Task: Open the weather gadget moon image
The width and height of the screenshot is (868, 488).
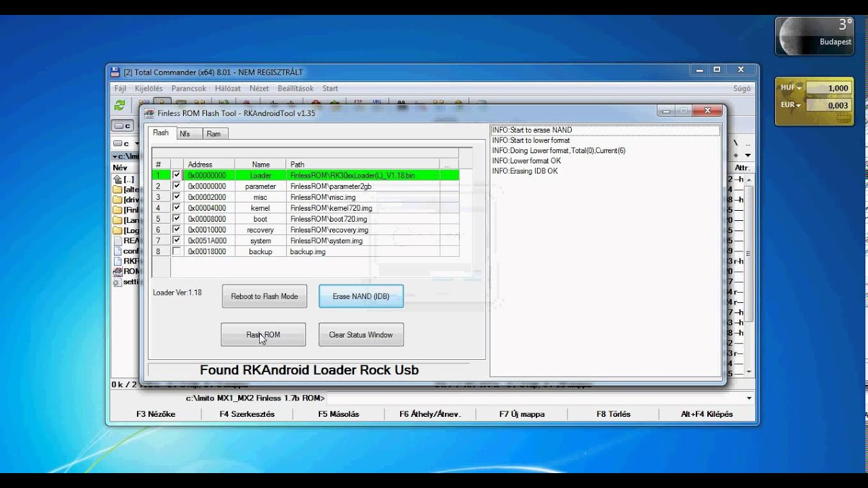Action: 796,35
